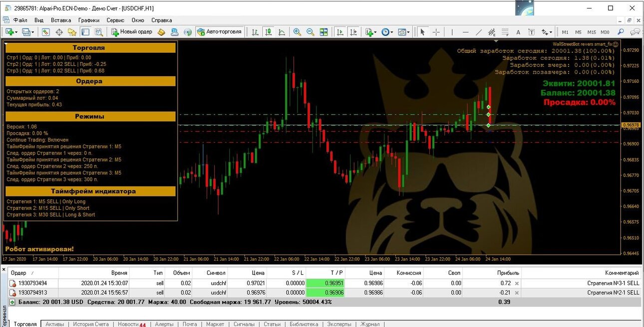Open the История Счета tab

tap(91, 324)
